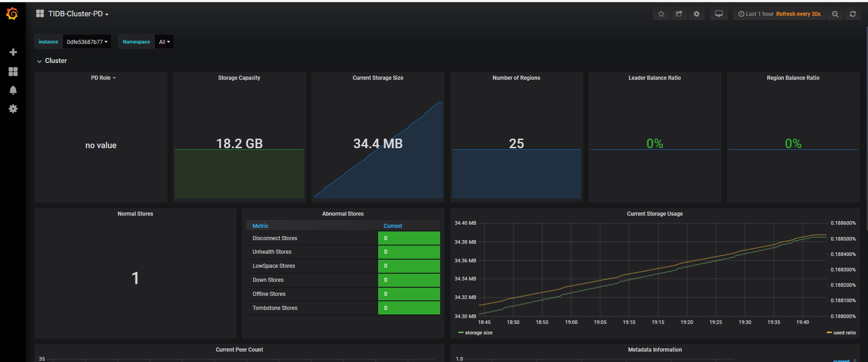Click the green cell for Down Stores

pos(409,280)
